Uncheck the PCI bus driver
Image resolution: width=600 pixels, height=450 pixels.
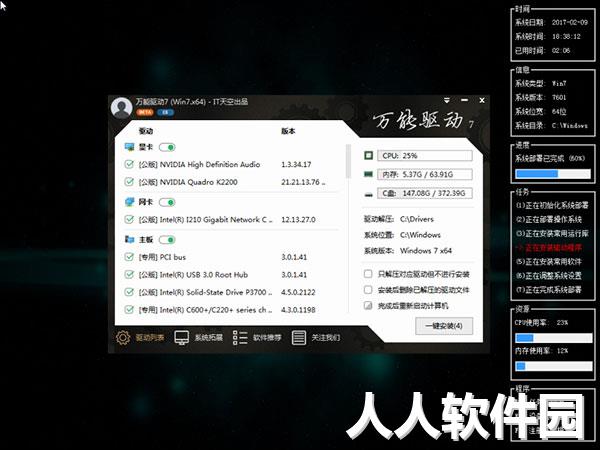[129, 257]
